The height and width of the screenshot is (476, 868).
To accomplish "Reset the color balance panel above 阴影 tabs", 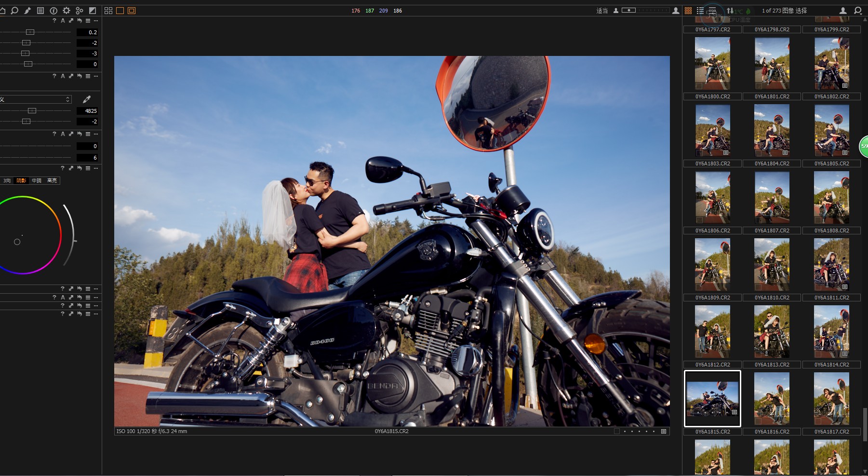I will click(80, 168).
